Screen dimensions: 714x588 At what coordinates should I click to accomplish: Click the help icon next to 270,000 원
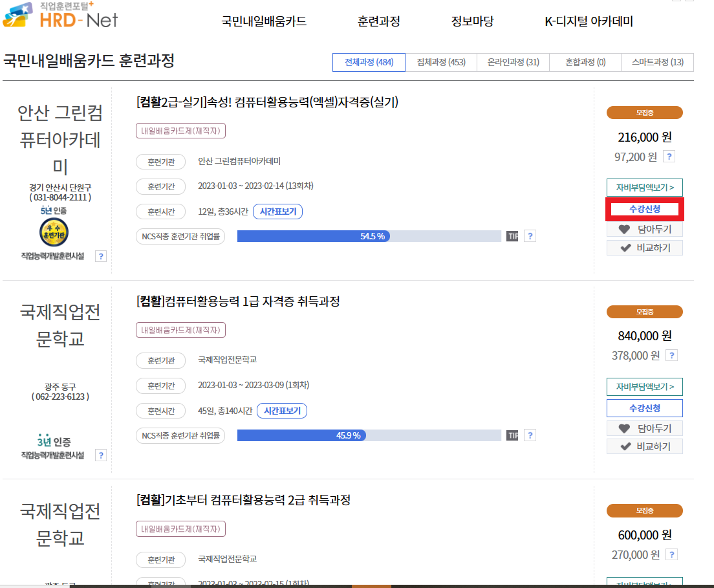coord(672,554)
